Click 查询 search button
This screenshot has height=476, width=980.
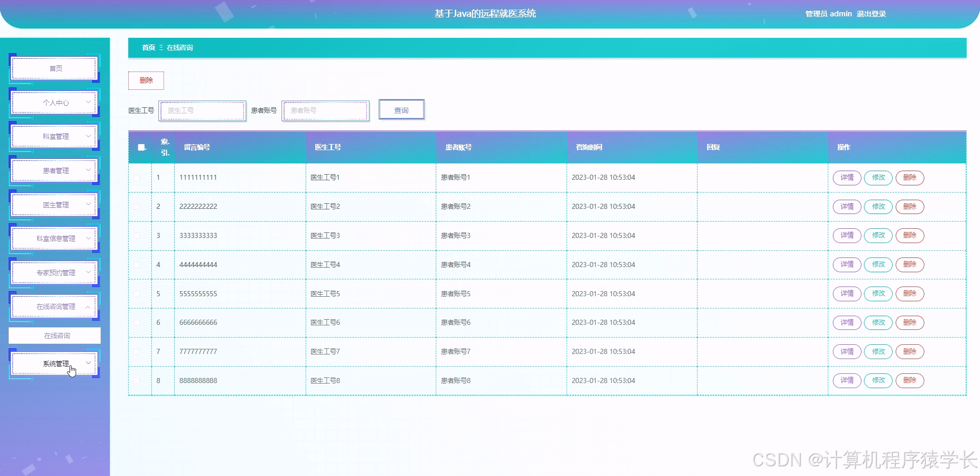[x=402, y=110]
